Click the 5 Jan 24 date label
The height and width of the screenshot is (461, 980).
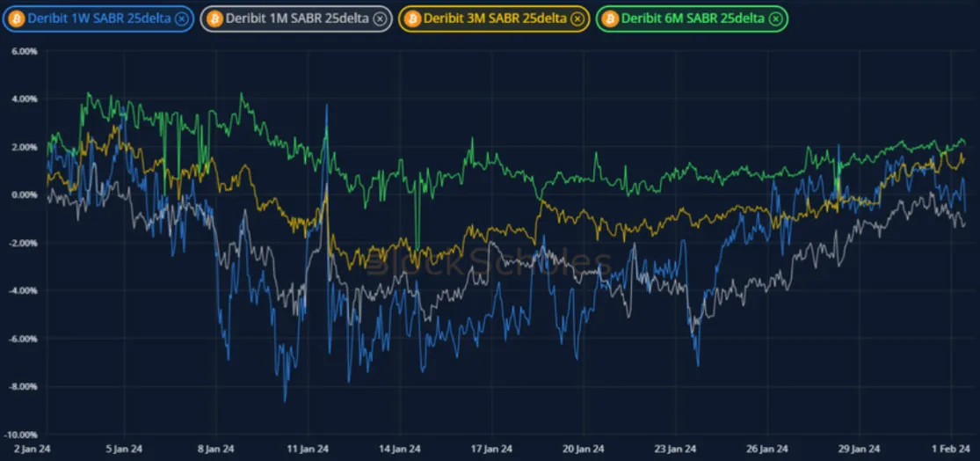pos(124,449)
